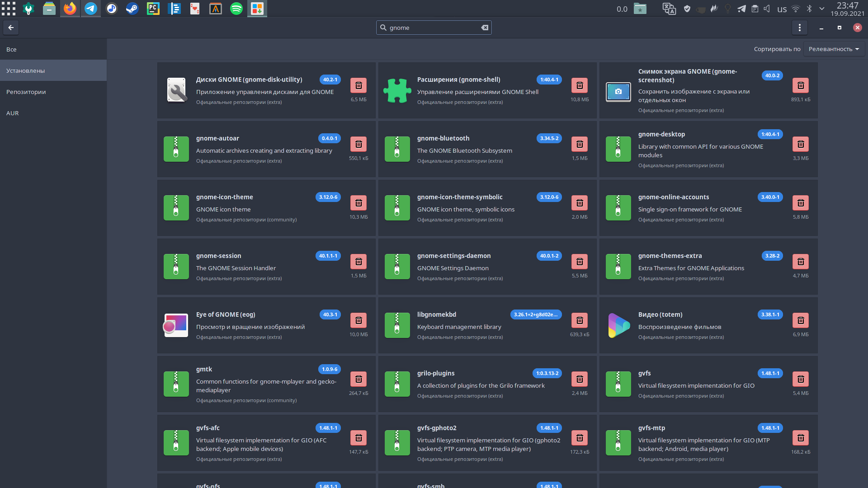Viewport: 868px width, 488px height.
Task: Click the us keyboard layout indicator
Action: (x=782, y=9)
